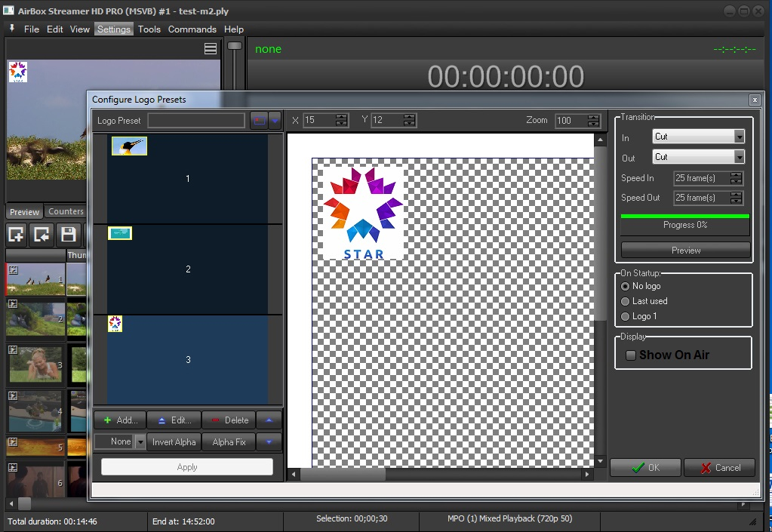Click the AirBox app icon in title bar
Screen dimensions: 772x532
8,11
